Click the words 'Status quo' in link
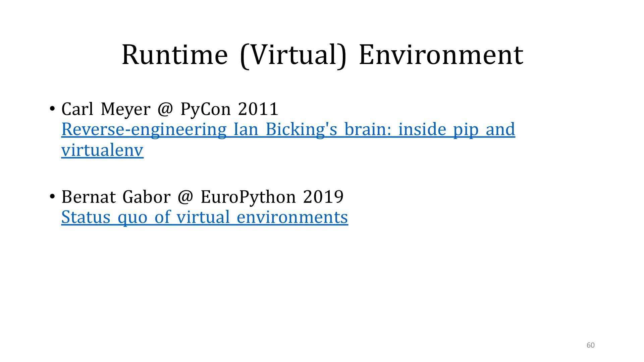The image size is (644, 362). click(104, 217)
